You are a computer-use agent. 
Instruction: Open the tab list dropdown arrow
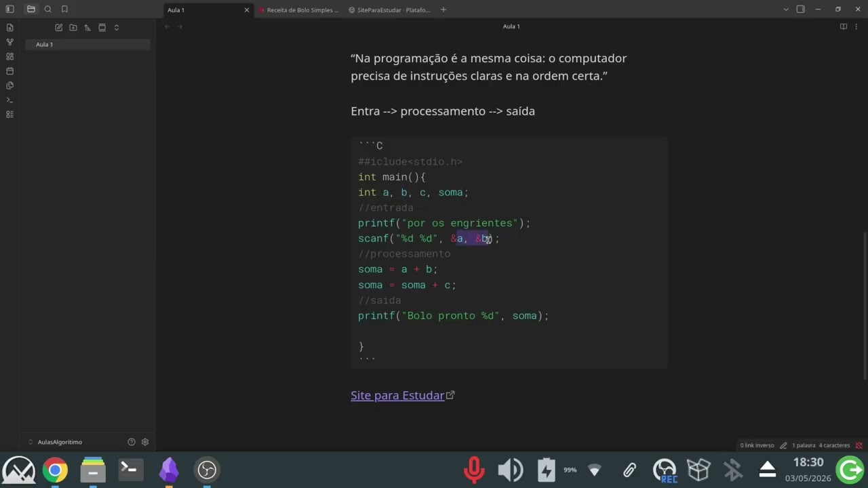click(786, 9)
